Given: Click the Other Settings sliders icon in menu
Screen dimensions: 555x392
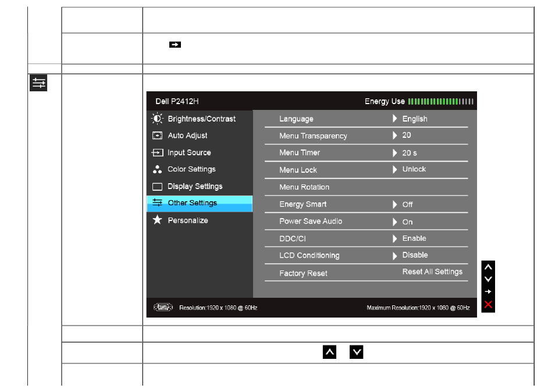Looking at the screenshot, I should [157, 202].
